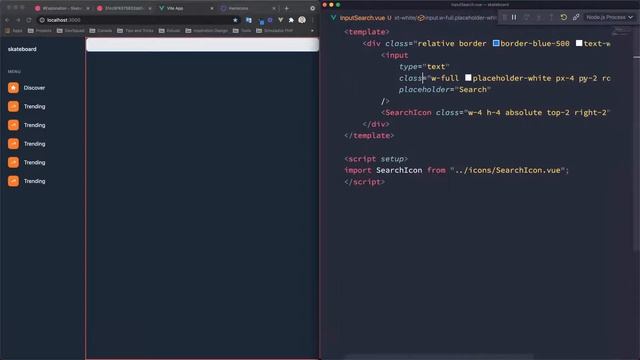This screenshot has height=360, width=640.
Task: Click Step Into in the debug toolbar
Action: [x=539, y=17]
